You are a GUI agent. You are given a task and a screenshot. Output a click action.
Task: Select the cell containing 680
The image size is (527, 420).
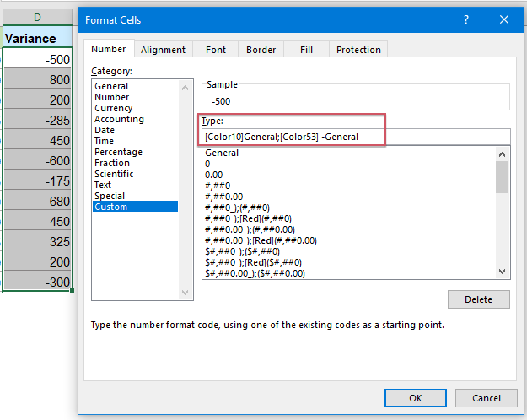tap(38, 201)
